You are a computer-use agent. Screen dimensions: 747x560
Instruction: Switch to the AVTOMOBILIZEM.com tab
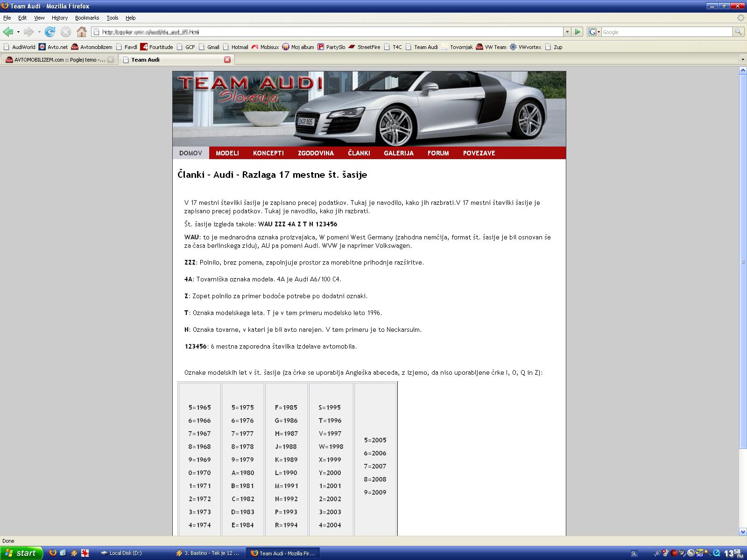point(59,60)
